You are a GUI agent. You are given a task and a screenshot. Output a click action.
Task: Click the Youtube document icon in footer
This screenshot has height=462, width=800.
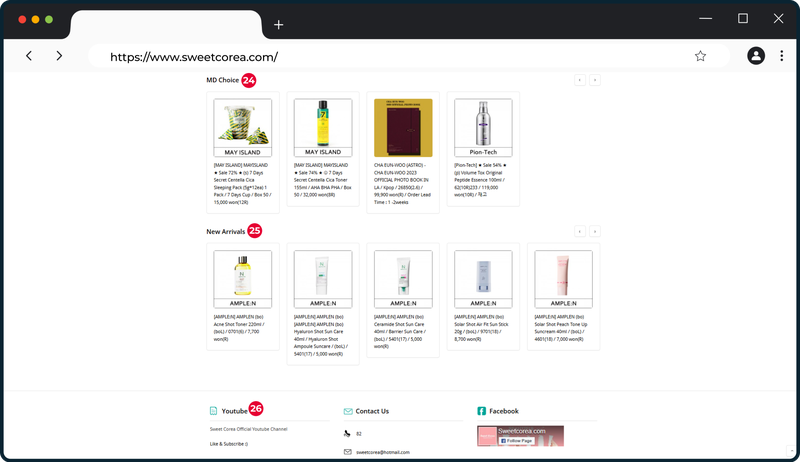pos(213,411)
